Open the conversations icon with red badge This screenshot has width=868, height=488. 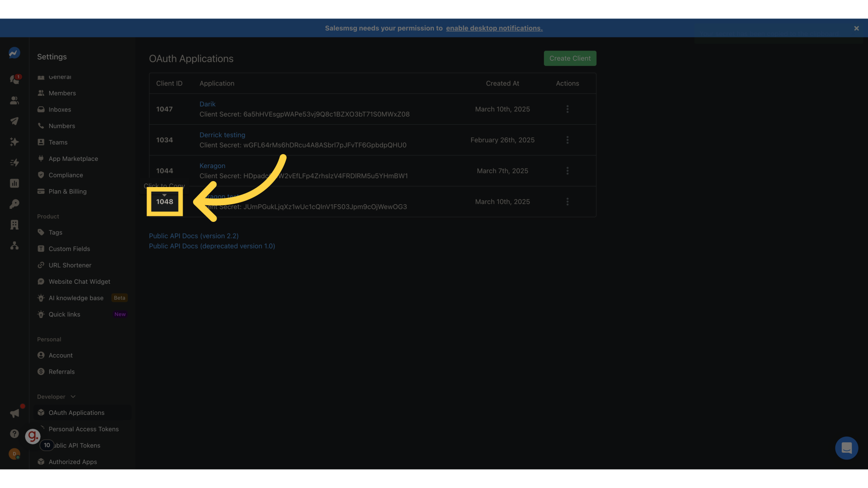(15, 80)
